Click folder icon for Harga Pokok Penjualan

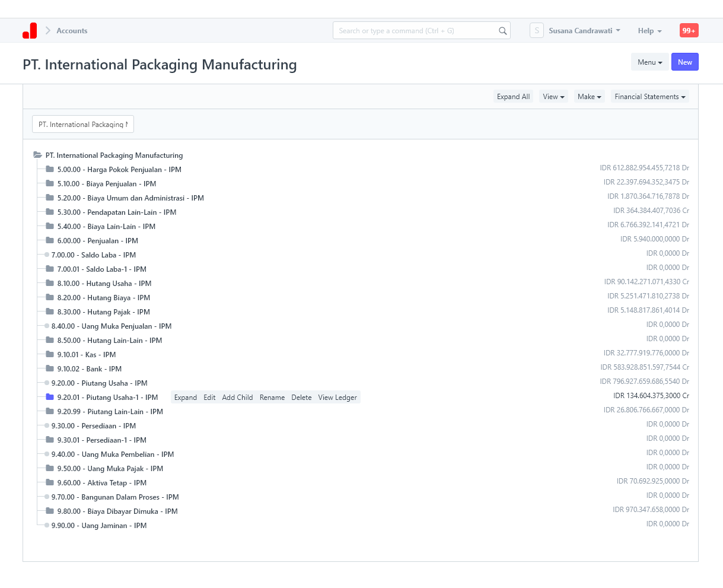(x=50, y=170)
